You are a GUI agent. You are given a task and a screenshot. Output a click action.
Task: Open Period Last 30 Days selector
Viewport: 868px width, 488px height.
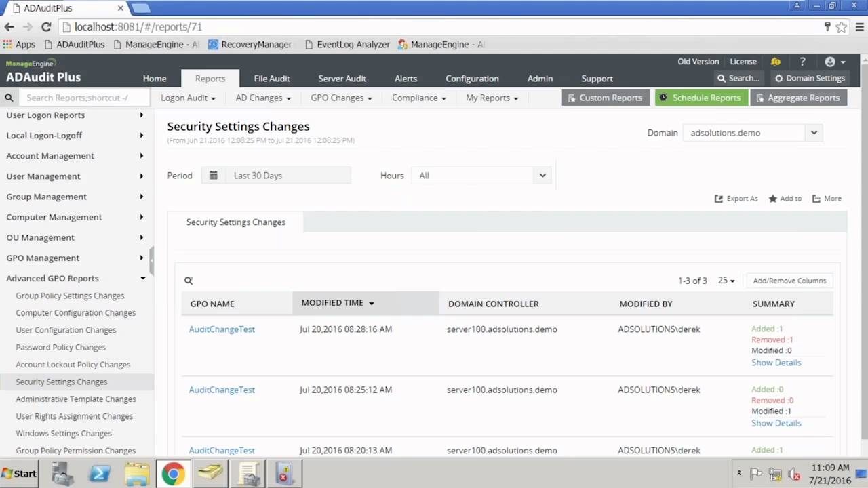[x=276, y=176]
